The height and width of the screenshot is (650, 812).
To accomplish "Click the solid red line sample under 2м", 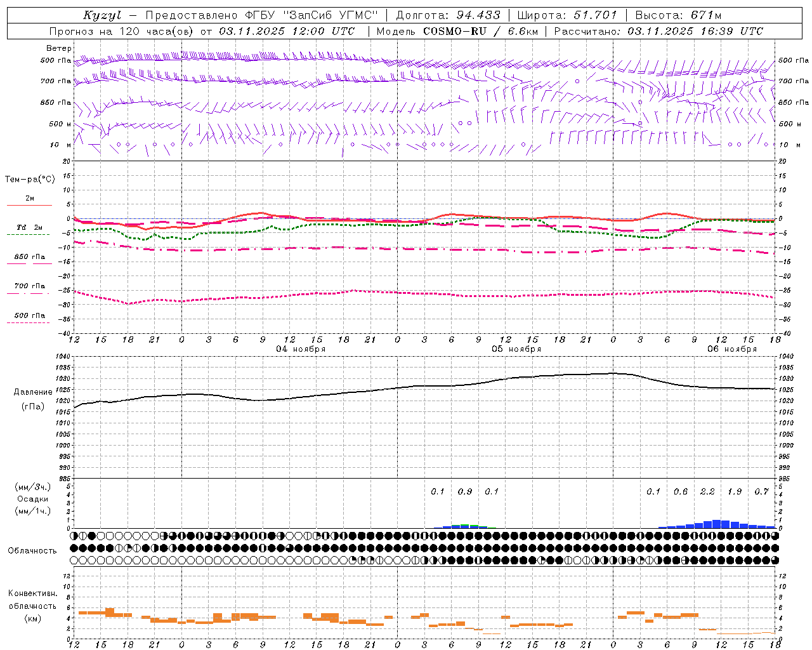I will (29, 205).
